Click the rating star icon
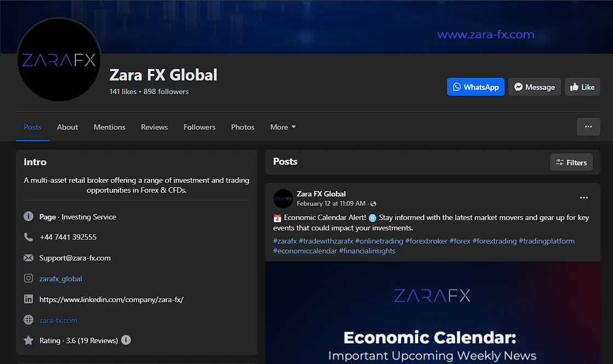Image resolution: width=613 pixels, height=364 pixels. [28, 340]
